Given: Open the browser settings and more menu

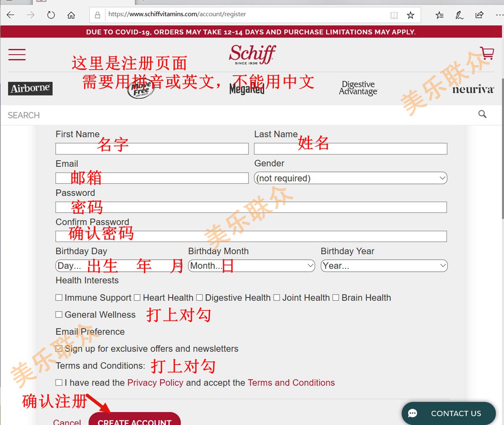Looking at the screenshot, I should (x=499, y=15).
